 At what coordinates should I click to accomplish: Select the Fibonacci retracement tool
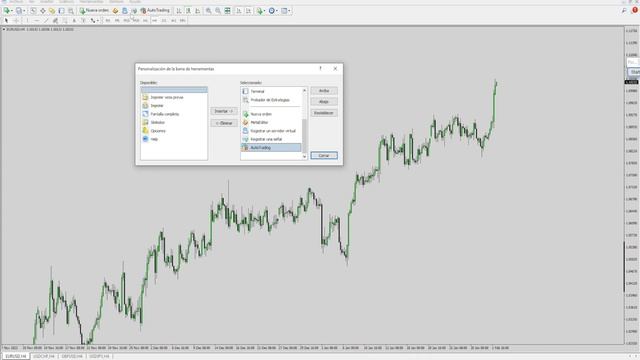64,20
